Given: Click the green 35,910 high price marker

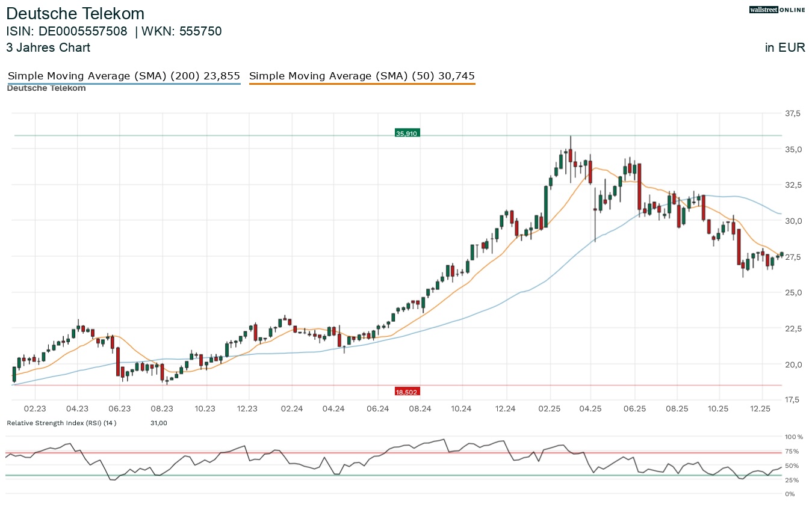Looking at the screenshot, I should point(406,133).
